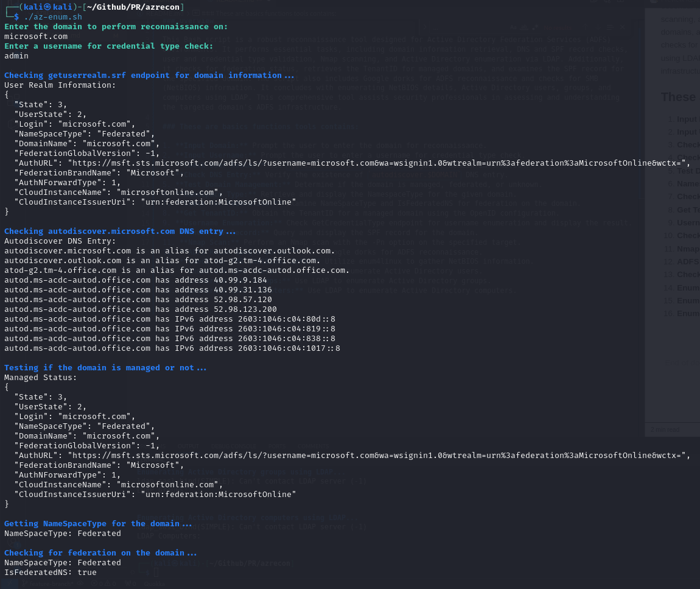Click the address 40.99.31.136 line
Viewport: 700px width, 589px height.
pyautogui.click(x=138, y=289)
